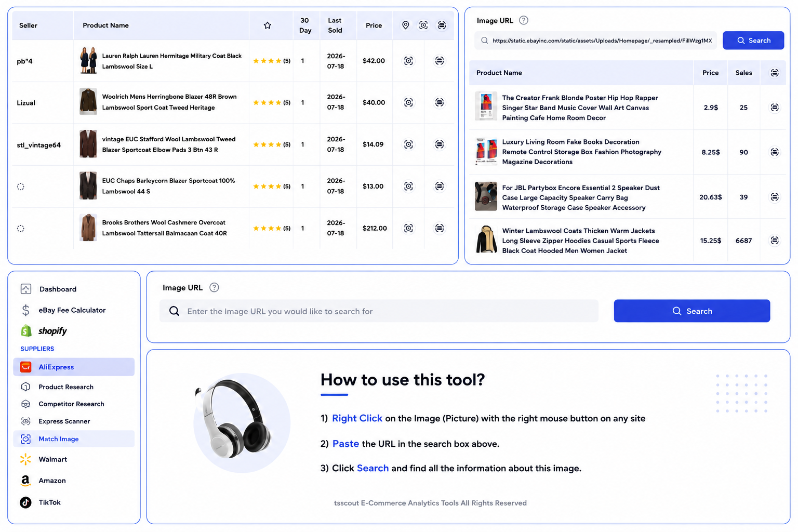Click Lauren Ralph Lauren coat thumbnail
Screen dimensions: 798x532
[x=88, y=60]
